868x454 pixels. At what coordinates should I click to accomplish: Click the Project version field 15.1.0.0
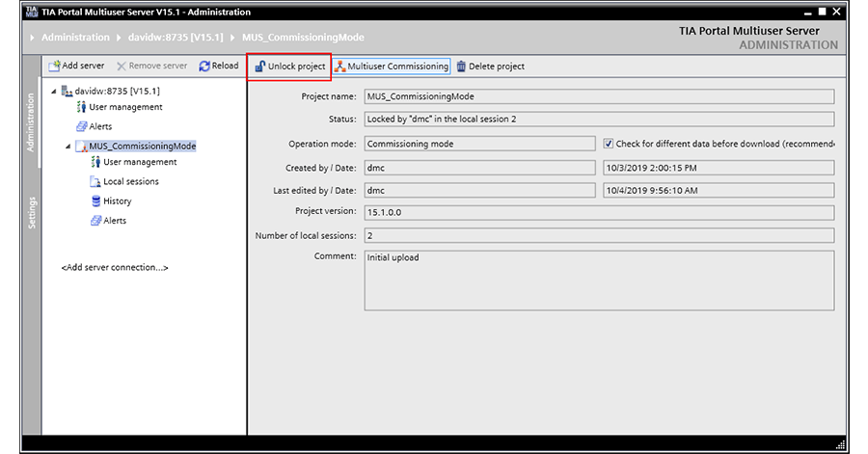(x=599, y=212)
